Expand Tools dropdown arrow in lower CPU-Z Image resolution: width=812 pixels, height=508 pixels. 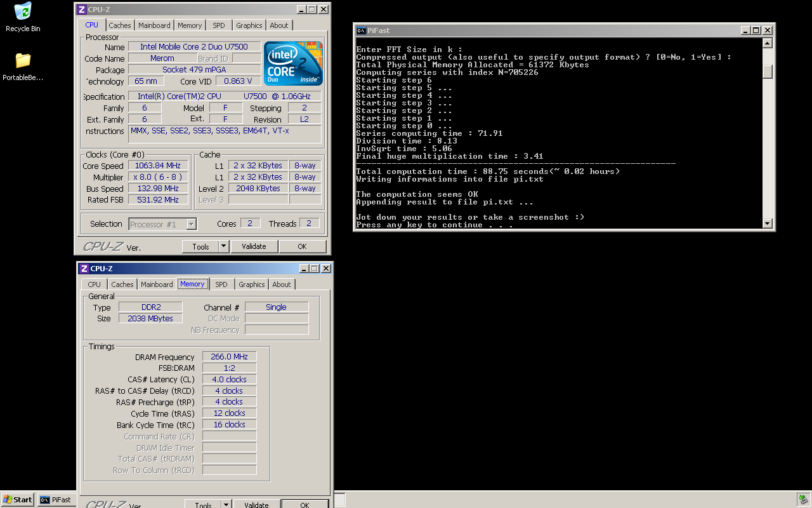point(226,505)
